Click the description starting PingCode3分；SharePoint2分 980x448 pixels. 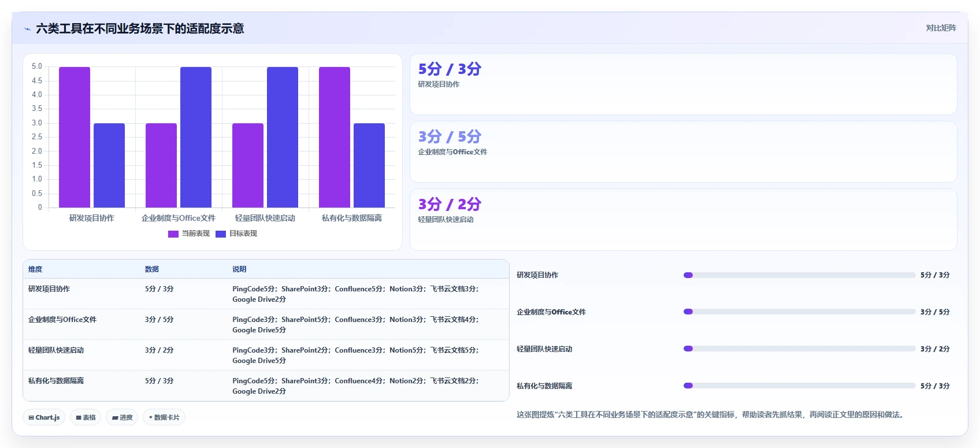coord(356,356)
